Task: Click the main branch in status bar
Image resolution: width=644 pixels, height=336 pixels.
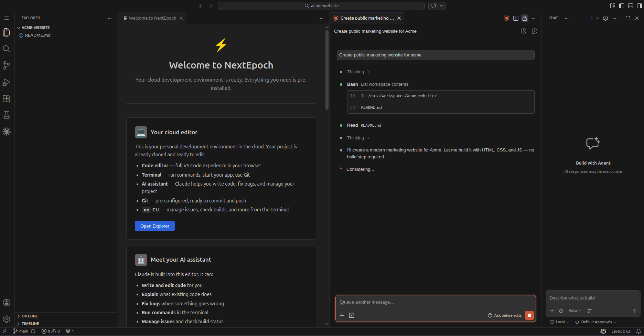Action: click(x=21, y=331)
